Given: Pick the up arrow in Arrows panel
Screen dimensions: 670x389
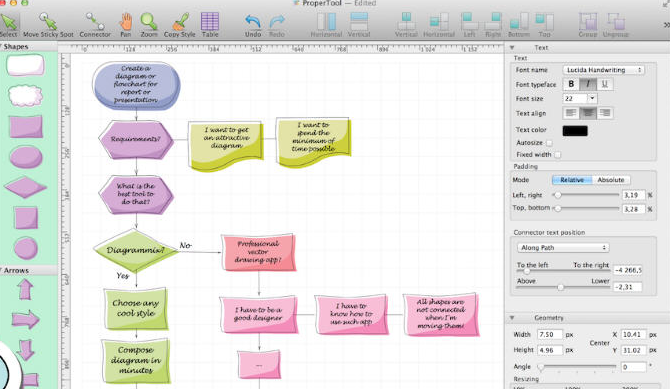Looking at the screenshot, I should point(25,289).
